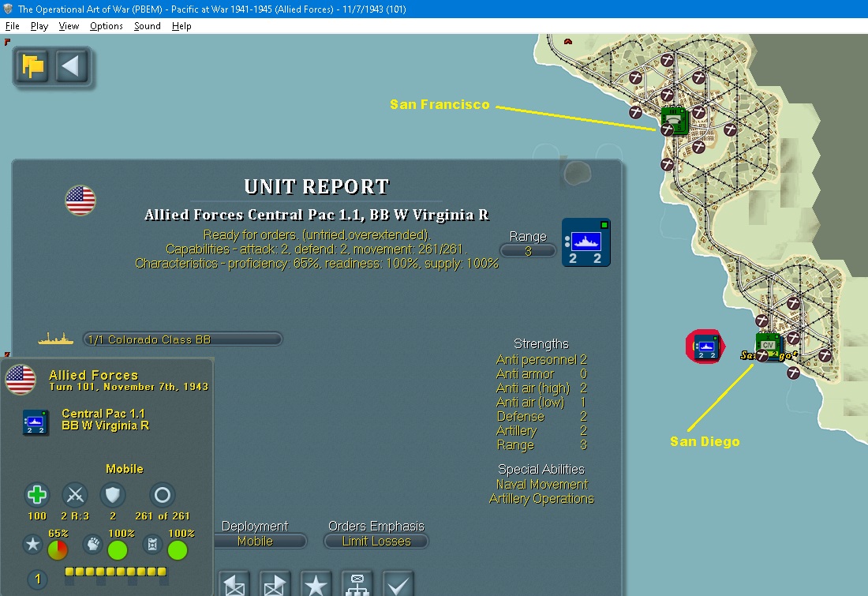
Task: Click the back arrow button
Action: [71, 67]
